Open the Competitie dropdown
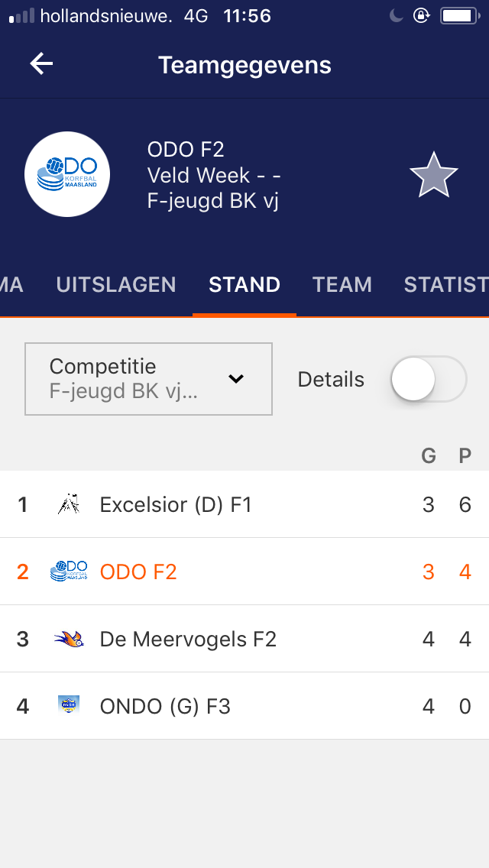 coord(148,379)
